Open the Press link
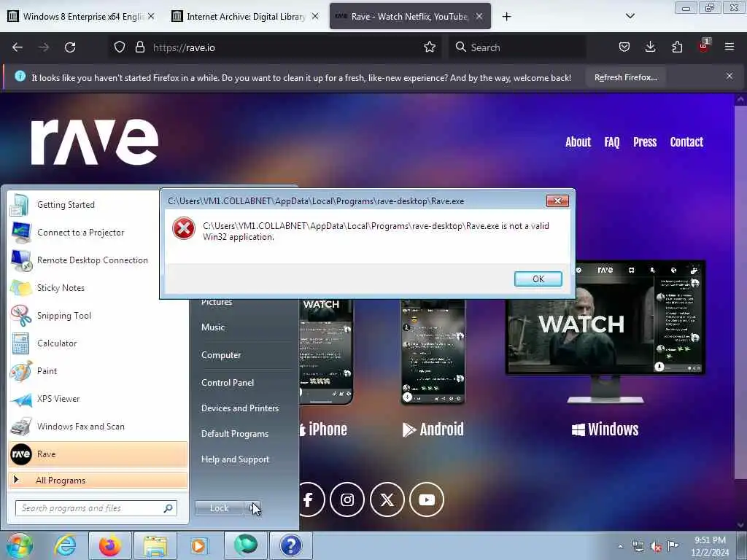 tap(645, 142)
